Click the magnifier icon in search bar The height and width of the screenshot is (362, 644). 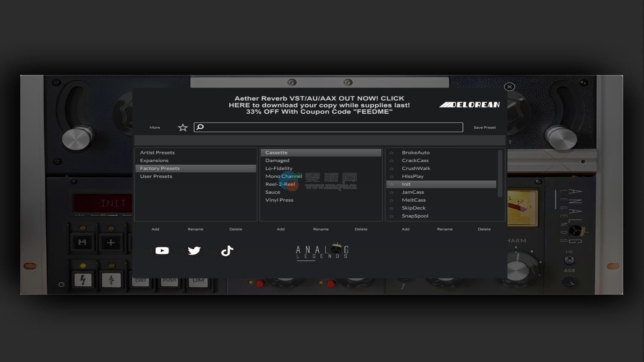click(200, 127)
